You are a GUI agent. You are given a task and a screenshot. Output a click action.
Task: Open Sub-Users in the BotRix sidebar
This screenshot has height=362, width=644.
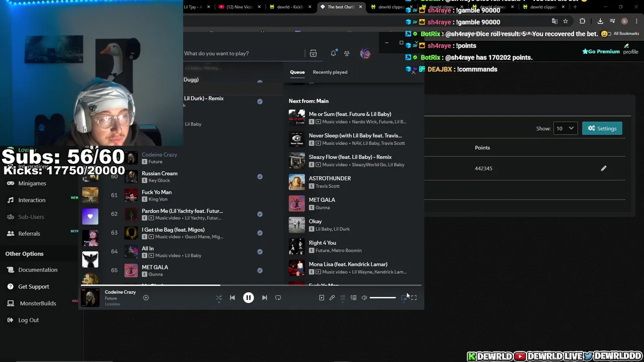click(31, 217)
